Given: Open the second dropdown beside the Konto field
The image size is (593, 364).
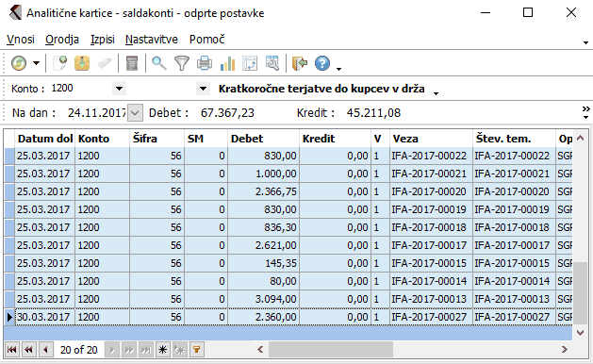Looking at the screenshot, I should (x=203, y=89).
